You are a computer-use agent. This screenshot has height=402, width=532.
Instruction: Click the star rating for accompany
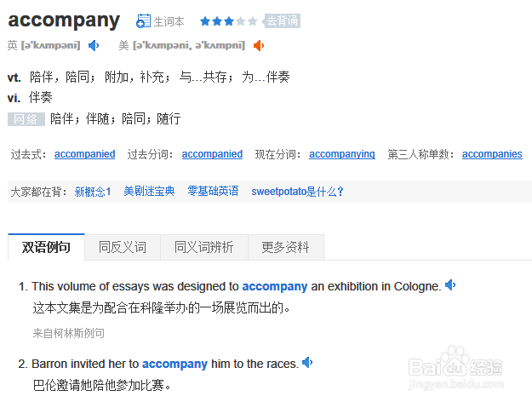click(x=228, y=21)
